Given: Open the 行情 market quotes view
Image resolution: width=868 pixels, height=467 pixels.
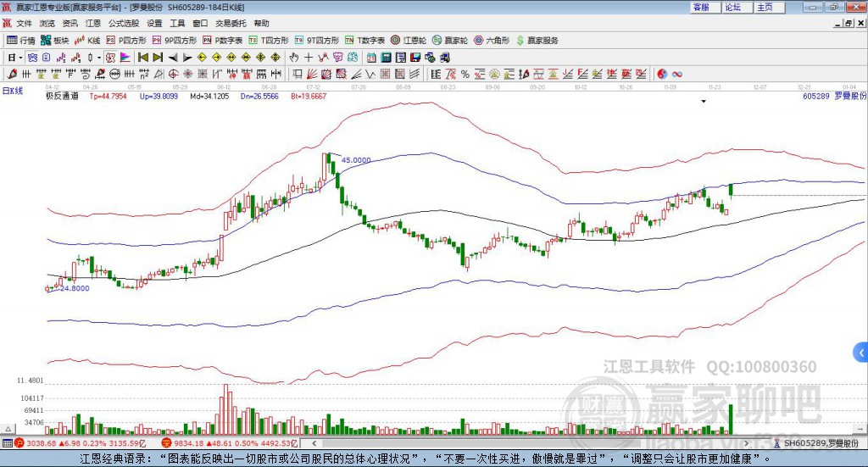Looking at the screenshot, I should tap(20, 41).
